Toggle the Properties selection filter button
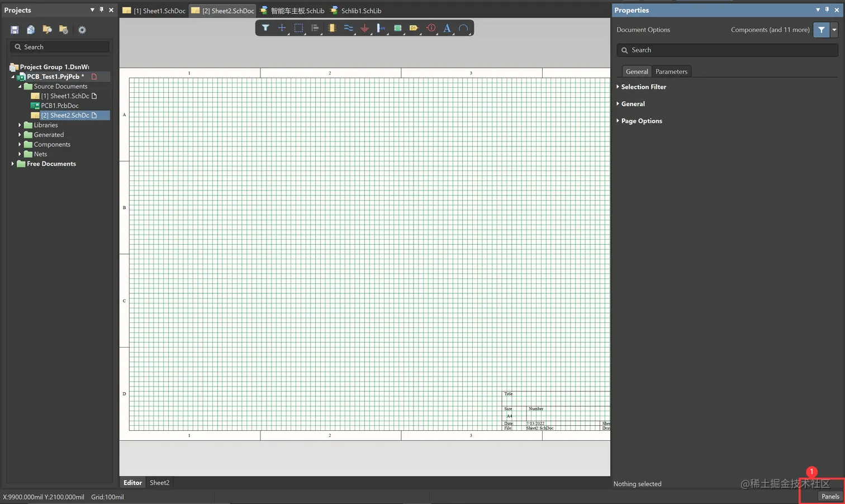The width and height of the screenshot is (845, 504). 821,30
